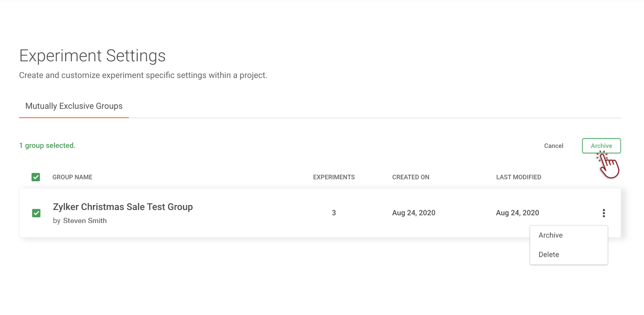Image resolution: width=644 pixels, height=315 pixels.
Task: Open the Zylker Christmas Sale Test Group
Action: 123,207
